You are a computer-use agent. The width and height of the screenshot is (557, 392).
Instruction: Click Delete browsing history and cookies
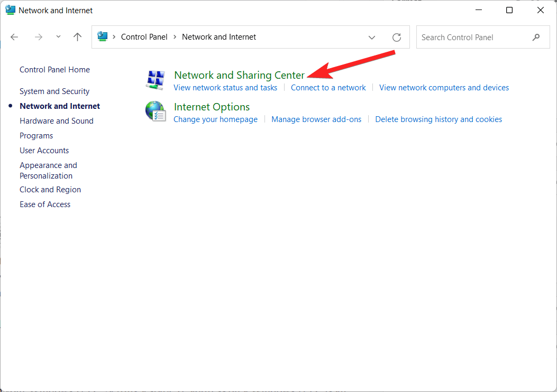(438, 119)
